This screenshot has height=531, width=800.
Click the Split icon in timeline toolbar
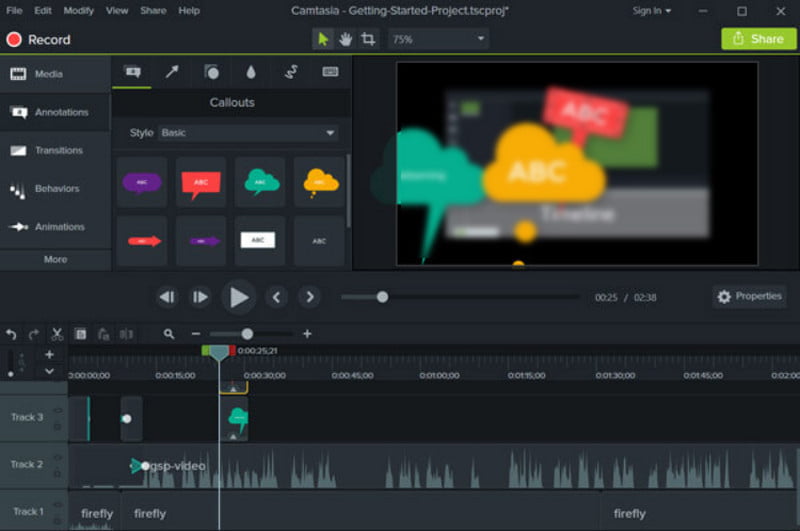pos(126,335)
